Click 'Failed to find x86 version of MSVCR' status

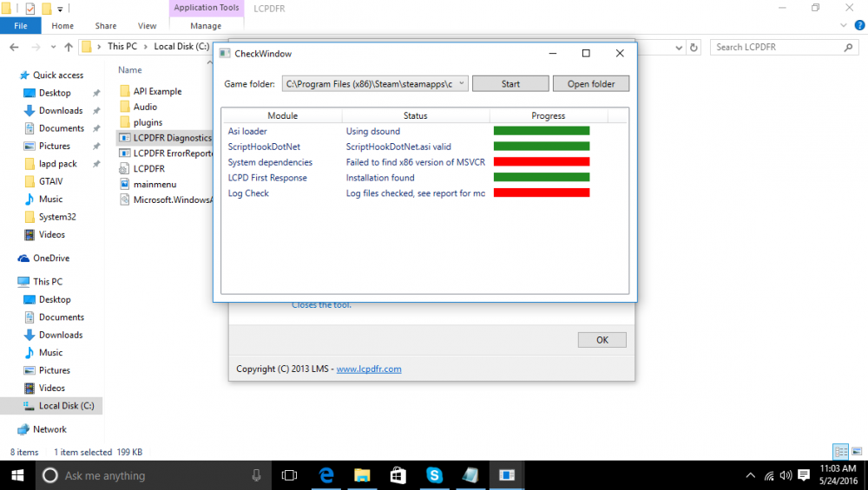415,162
